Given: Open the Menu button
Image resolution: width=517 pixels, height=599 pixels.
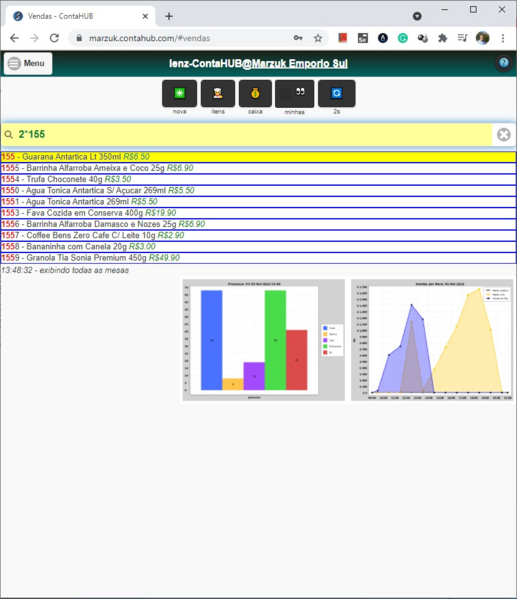Looking at the screenshot, I should pos(28,63).
